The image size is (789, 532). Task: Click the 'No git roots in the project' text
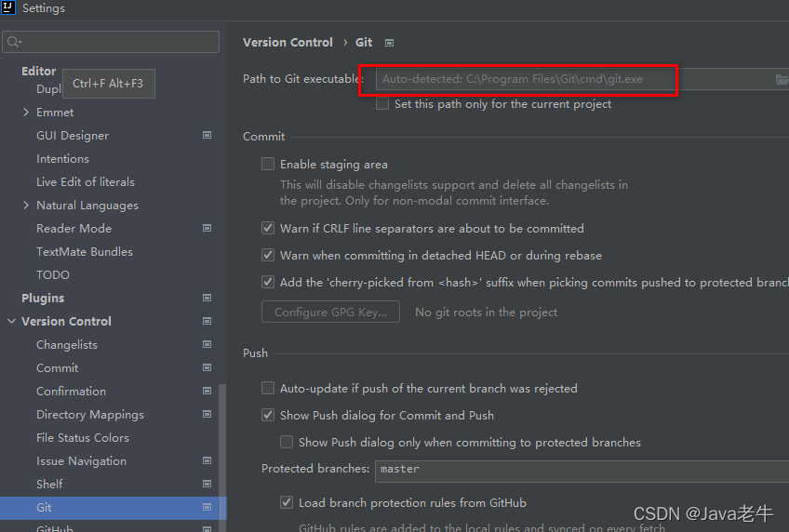click(x=486, y=313)
